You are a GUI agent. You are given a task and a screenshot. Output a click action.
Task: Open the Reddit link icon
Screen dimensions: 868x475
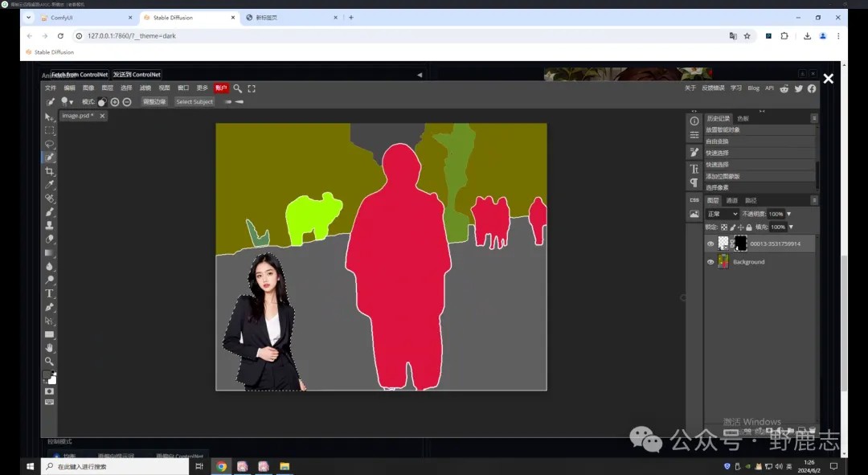point(784,88)
